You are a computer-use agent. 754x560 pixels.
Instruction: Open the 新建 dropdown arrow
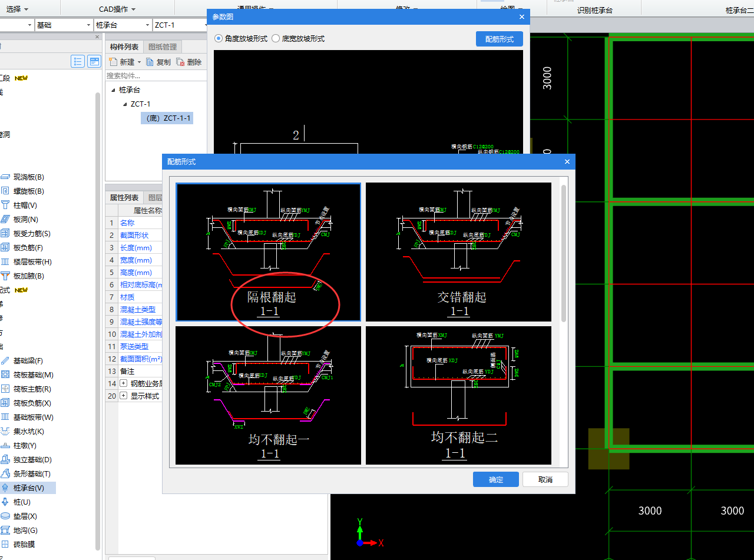(x=139, y=62)
